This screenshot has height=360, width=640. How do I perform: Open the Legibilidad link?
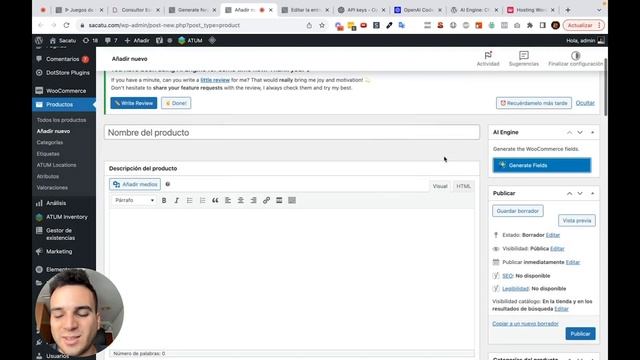(515, 289)
